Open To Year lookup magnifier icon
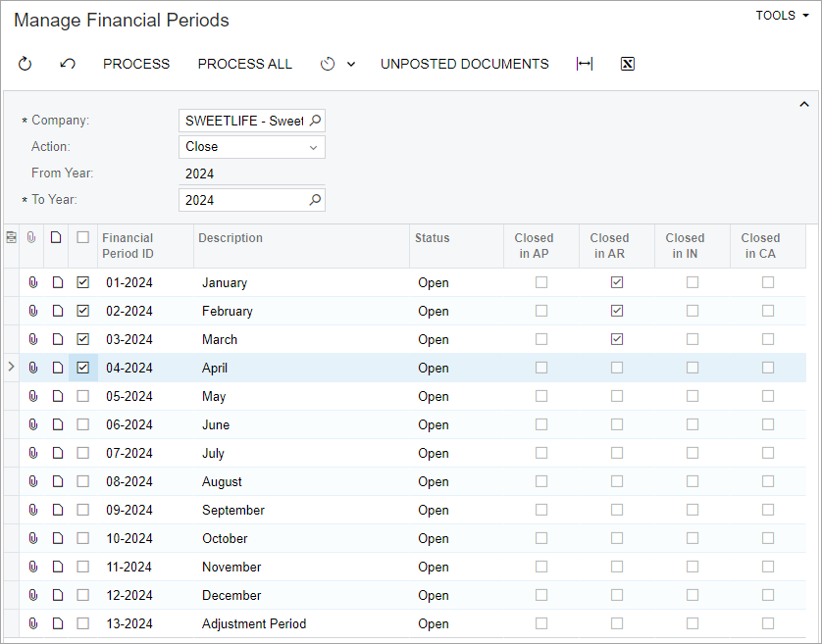The width and height of the screenshot is (822, 644). pos(315,200)
